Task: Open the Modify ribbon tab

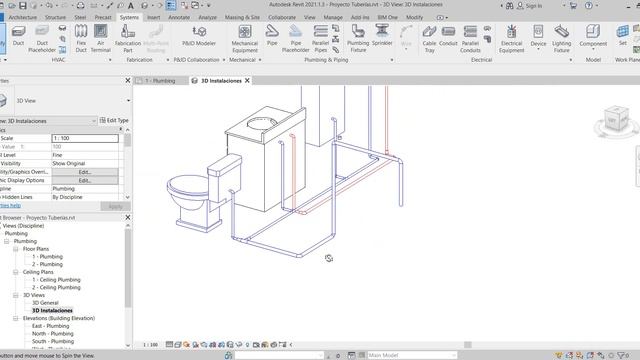Action: point(414,18)
